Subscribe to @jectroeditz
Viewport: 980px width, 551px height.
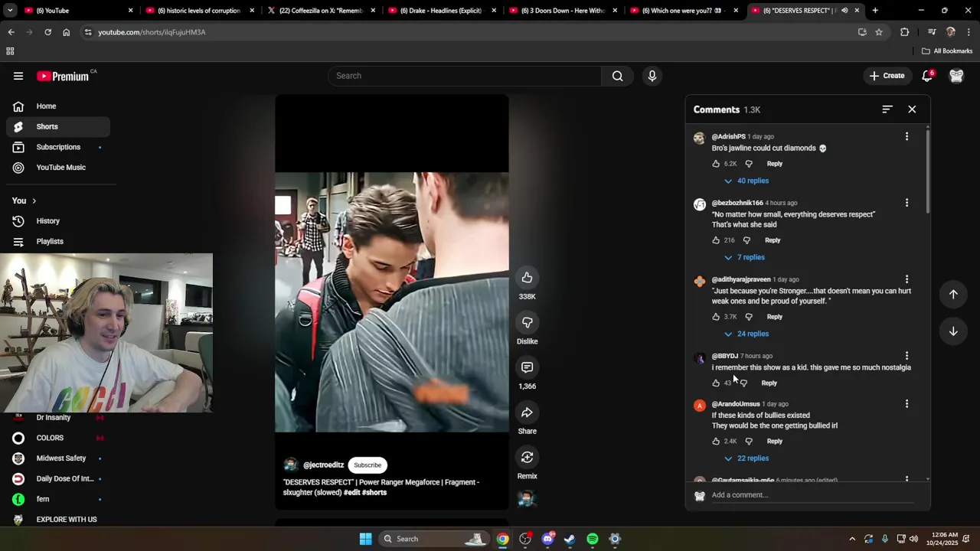tap(367, 465)
